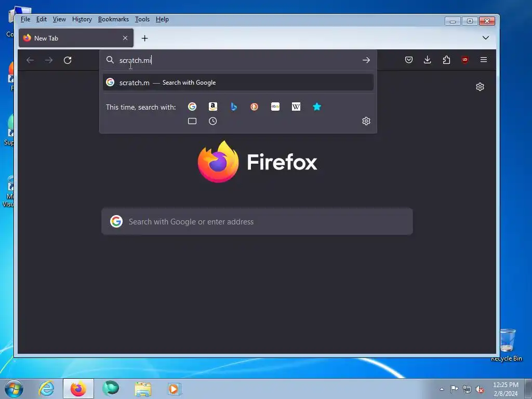Open the Firefox application hamburger menu

pos(484,60)
